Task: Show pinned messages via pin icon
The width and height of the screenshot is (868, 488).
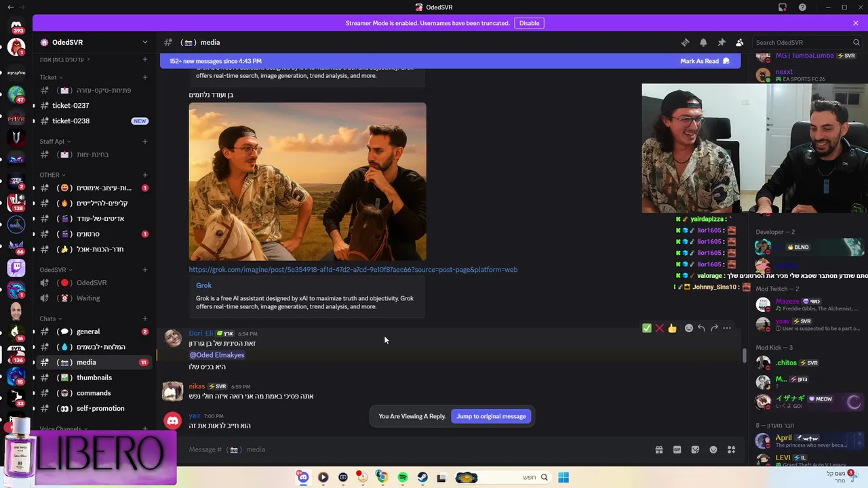Action: (x=722, y=42)
